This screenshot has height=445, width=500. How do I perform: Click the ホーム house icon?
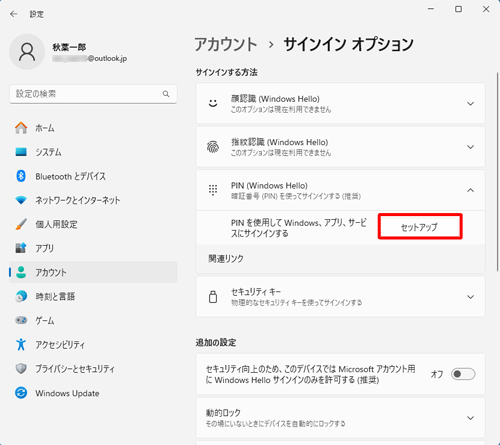pos(21,128)
